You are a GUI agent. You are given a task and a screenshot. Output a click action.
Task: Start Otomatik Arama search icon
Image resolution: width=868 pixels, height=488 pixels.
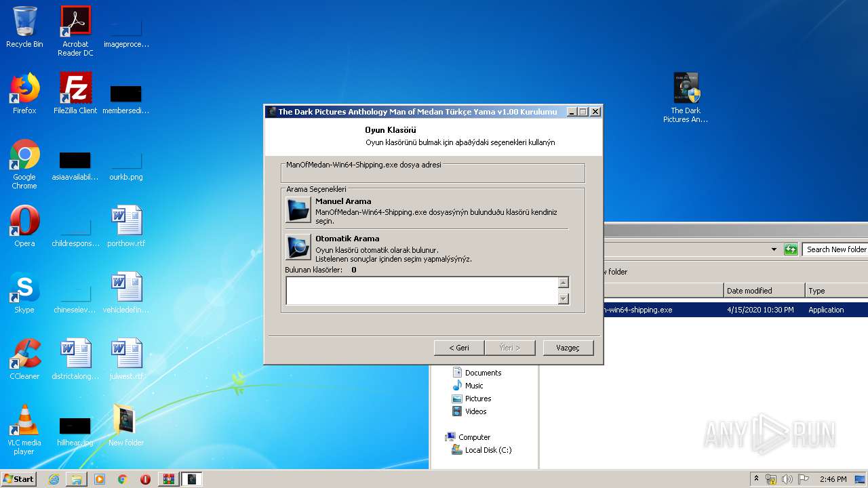298,247
